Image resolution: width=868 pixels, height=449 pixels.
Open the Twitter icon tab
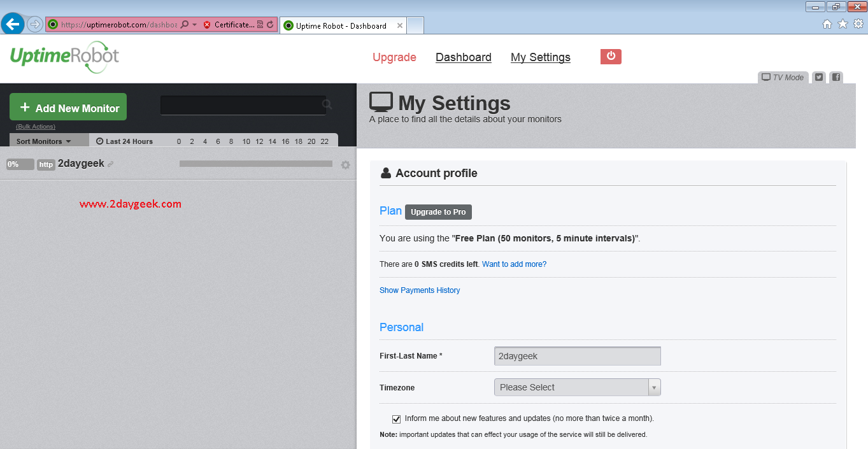[x=819, y=77]
